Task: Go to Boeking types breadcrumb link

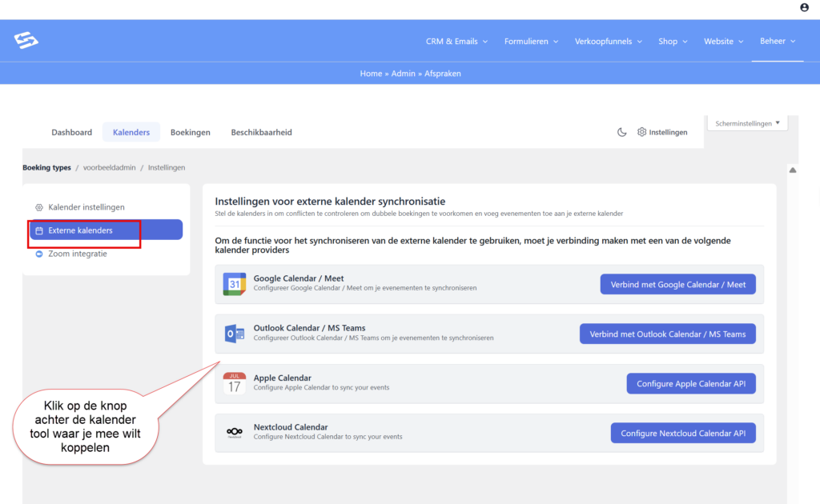Action: point(46,167)
